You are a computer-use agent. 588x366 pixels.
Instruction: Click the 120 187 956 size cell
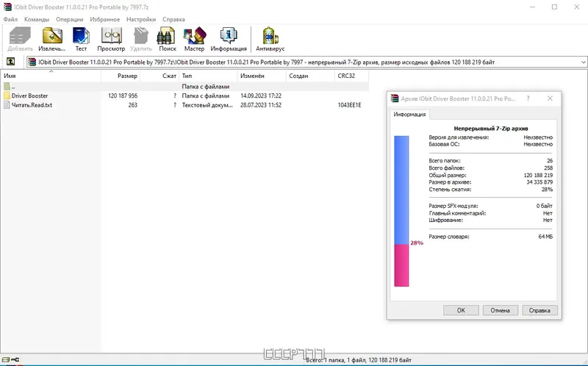(123, 96)
